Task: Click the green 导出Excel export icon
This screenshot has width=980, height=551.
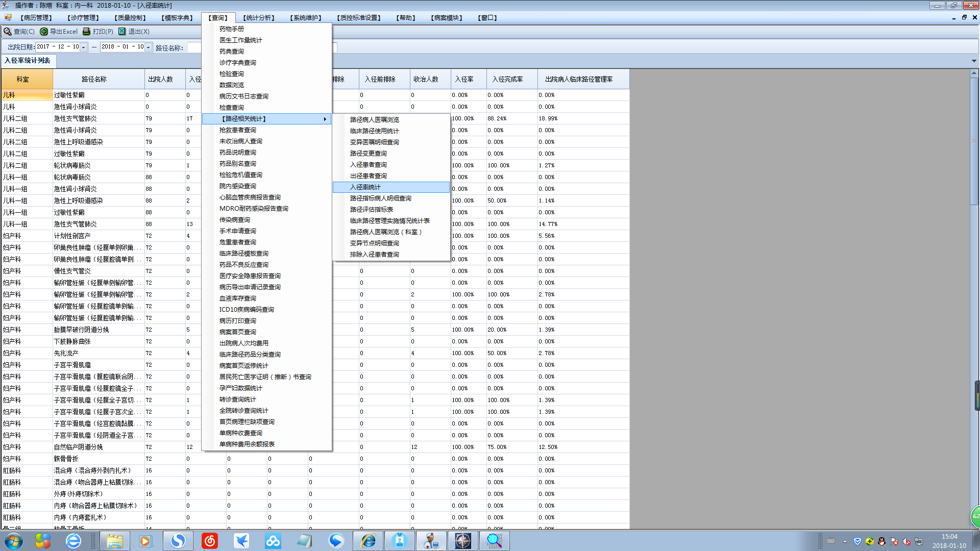Action: point(44,32)
